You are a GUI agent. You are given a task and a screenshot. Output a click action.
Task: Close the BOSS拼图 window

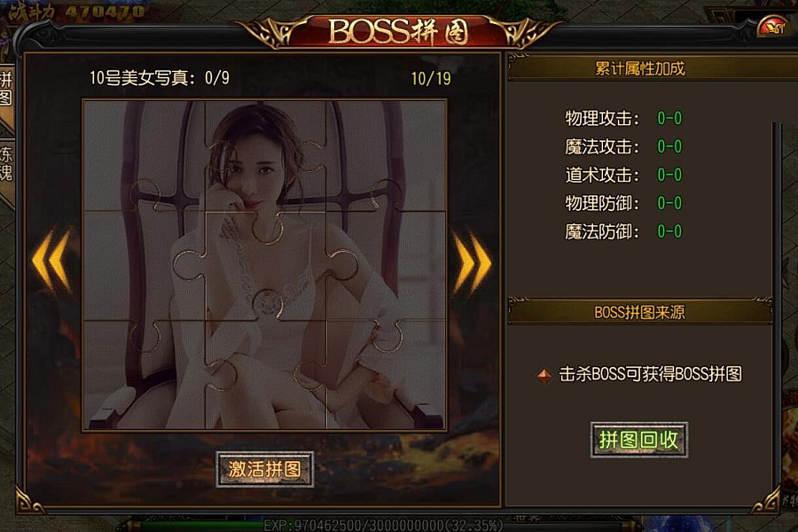(x=771, y=27)
